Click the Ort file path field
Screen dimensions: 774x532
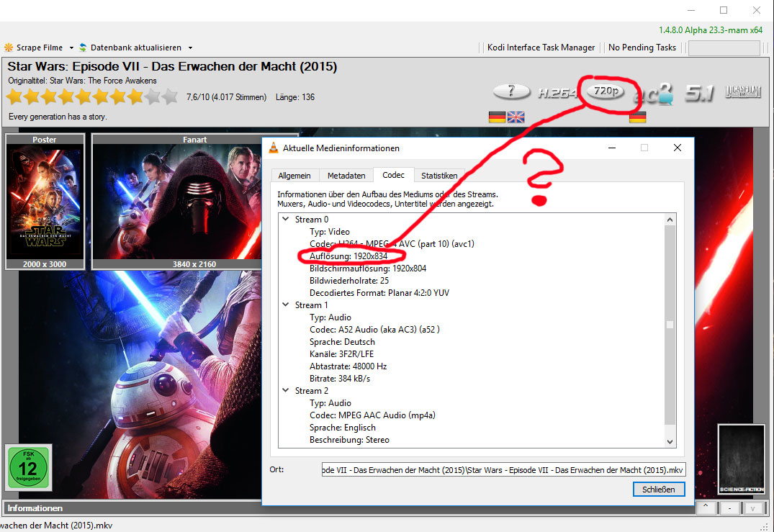(x=503, y=470)
